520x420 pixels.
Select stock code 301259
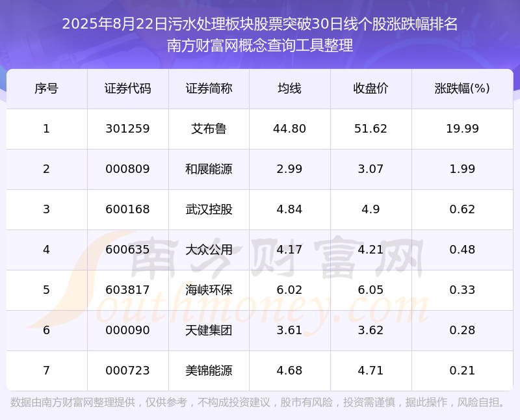(127, 129)
